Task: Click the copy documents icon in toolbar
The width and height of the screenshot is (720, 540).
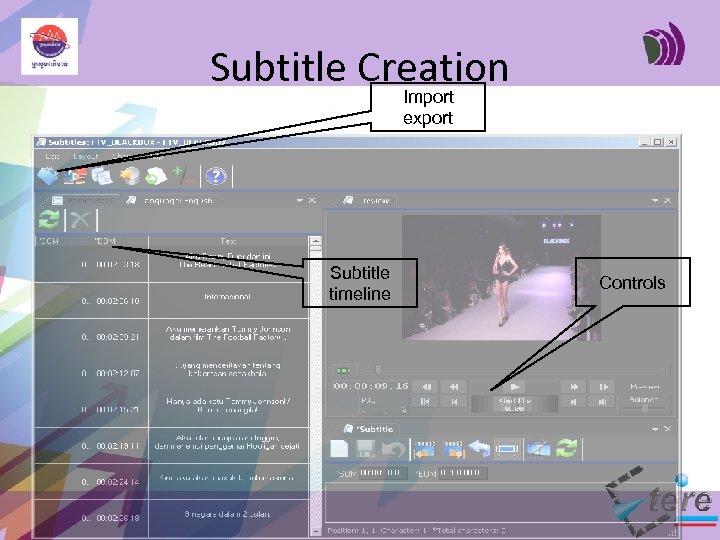Action: 102,176
